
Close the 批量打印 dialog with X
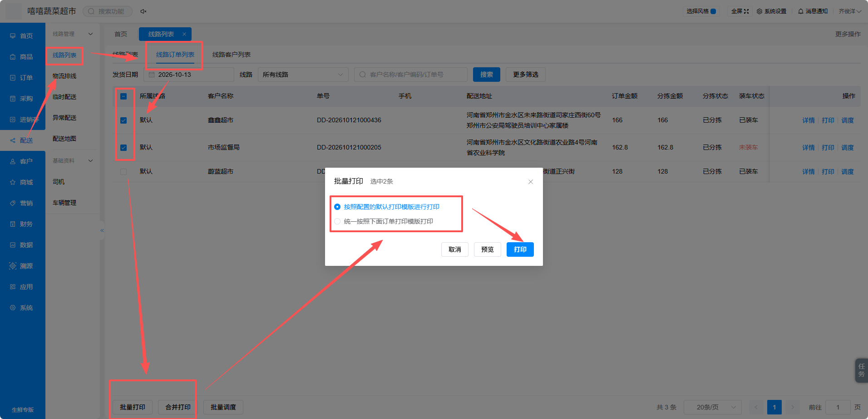coord(531,182)
